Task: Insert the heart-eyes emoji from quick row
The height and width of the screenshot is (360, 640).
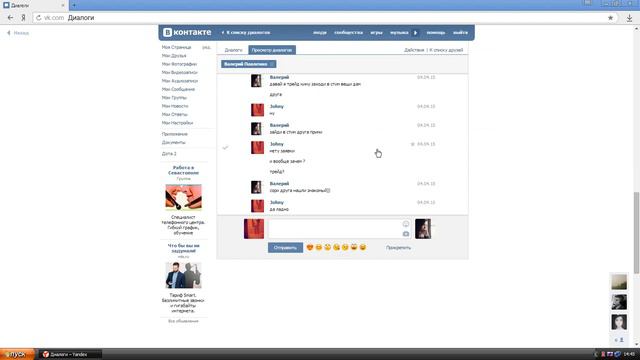Action: (310, 247)
